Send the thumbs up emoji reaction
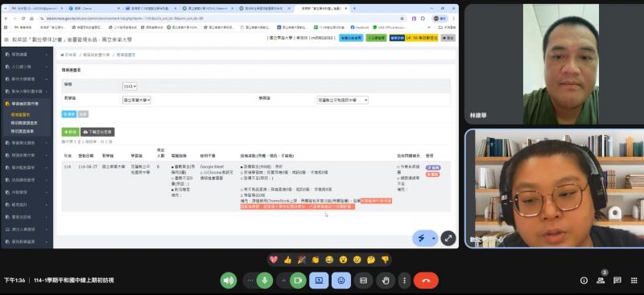644x295 pixels. pyautogui.click(x=287, y=260)
